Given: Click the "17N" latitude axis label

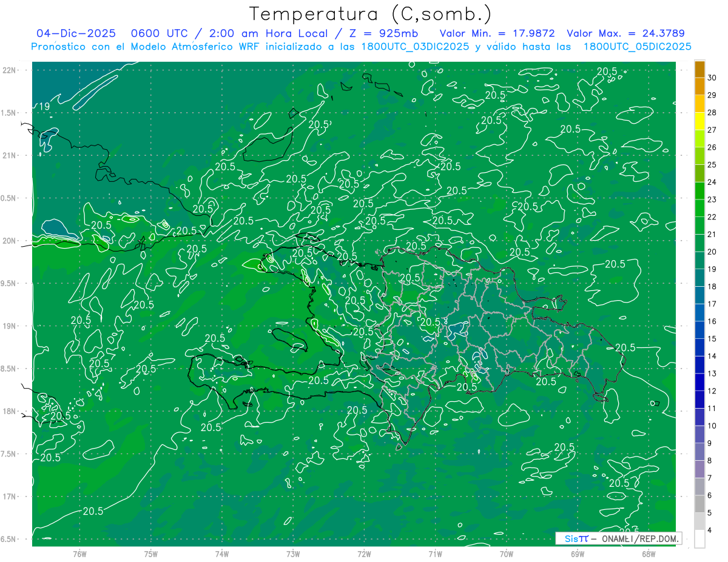Looking at the screenshot, I should tap(10, 497).
